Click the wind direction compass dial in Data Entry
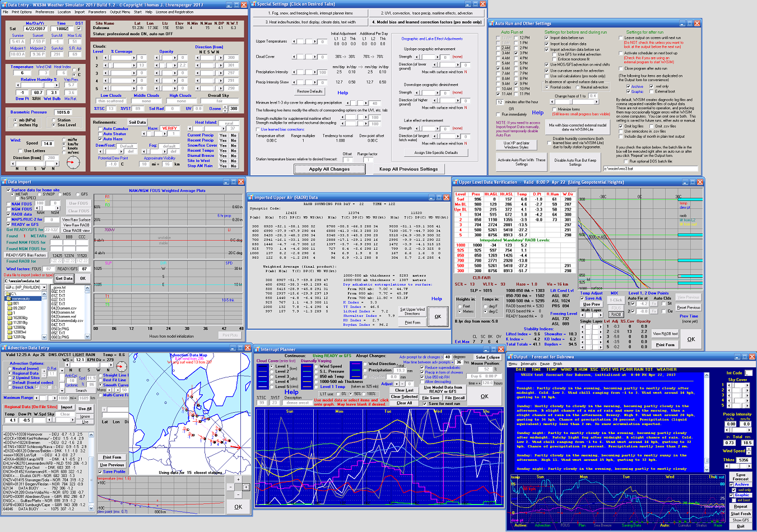This screenshot has width=757, height=532. (x=73, y=162)
